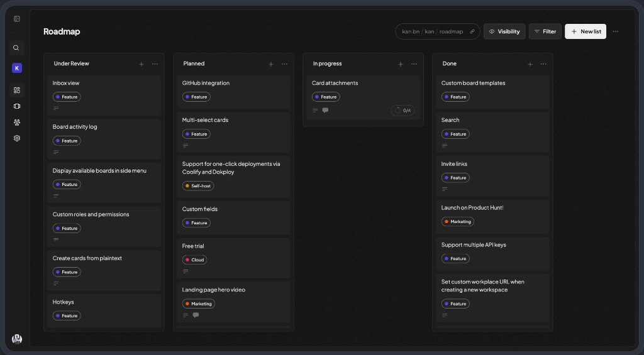Open the Landing page hero video card
This screenshot has width=644, height=355.
click(234, 302)
